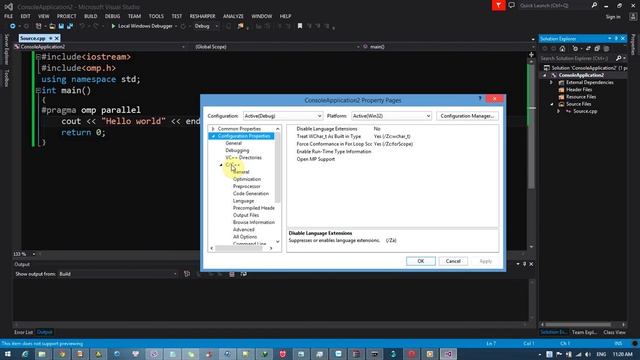Open the Show output from Build dropdown
This screenshot has width=640, height=360.
118,274
